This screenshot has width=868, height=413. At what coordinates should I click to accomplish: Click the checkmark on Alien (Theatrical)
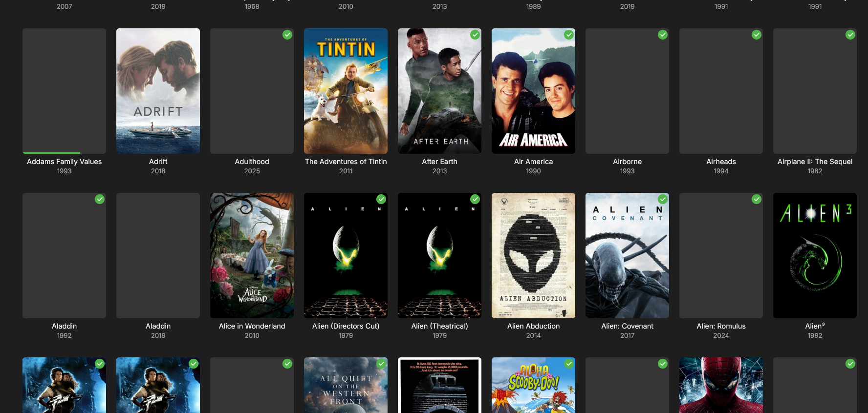point(475,199)
